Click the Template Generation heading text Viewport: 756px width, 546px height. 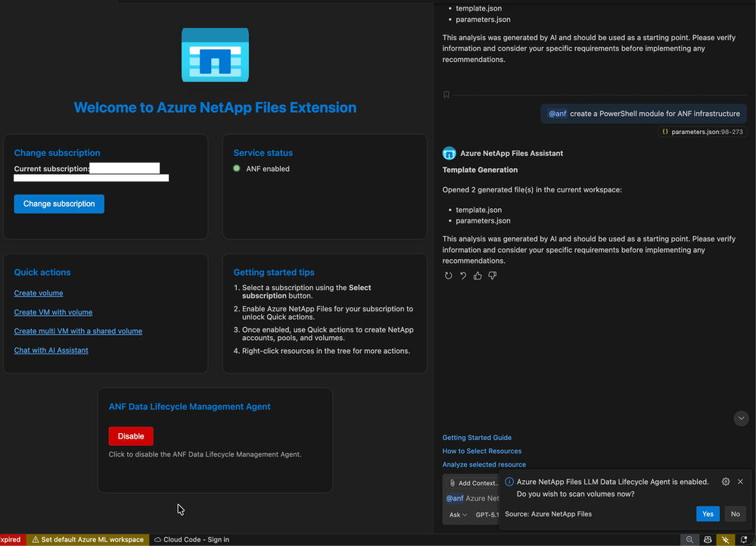480,170
